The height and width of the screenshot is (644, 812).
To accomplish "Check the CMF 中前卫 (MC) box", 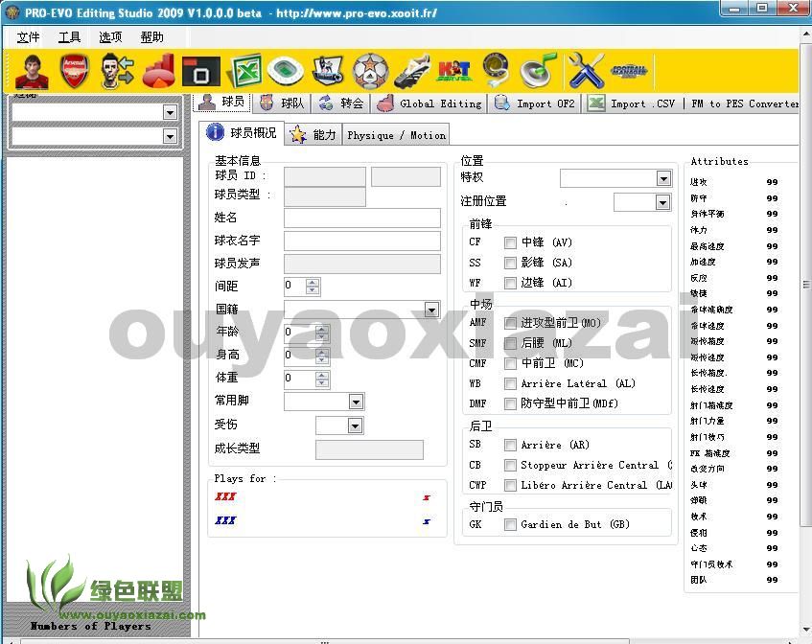I will [510, 363].
